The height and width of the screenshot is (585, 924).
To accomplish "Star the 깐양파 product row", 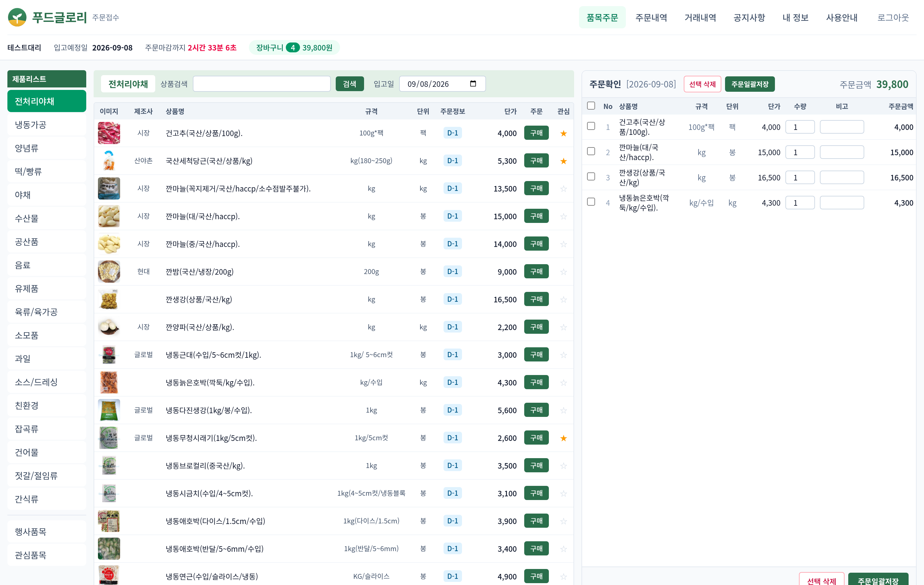I will coord(563,327).
